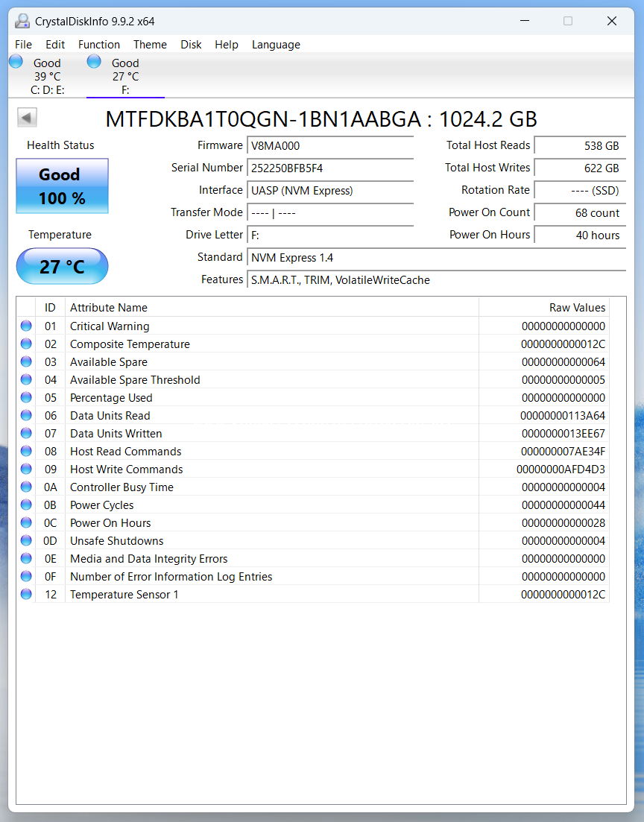Click the previous disk arrow button
This screenshot has height=822, width=644.
28,118
